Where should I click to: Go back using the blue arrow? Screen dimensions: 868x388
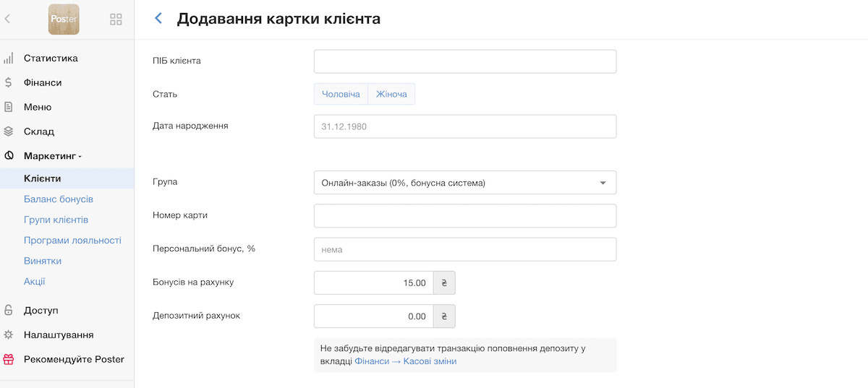pyautogui.click(x=158, y=18)
